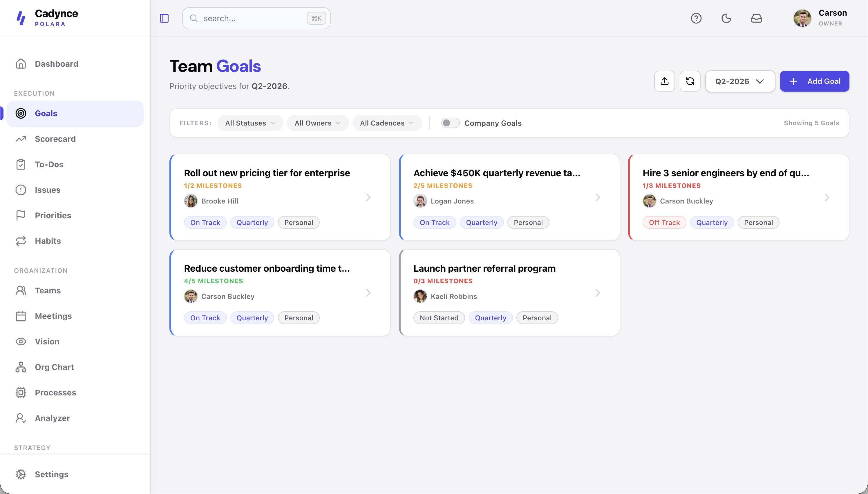868x494 pixels.
Task: Click Carson Buckley avatar on hiring goal
Action: (649, 201)
